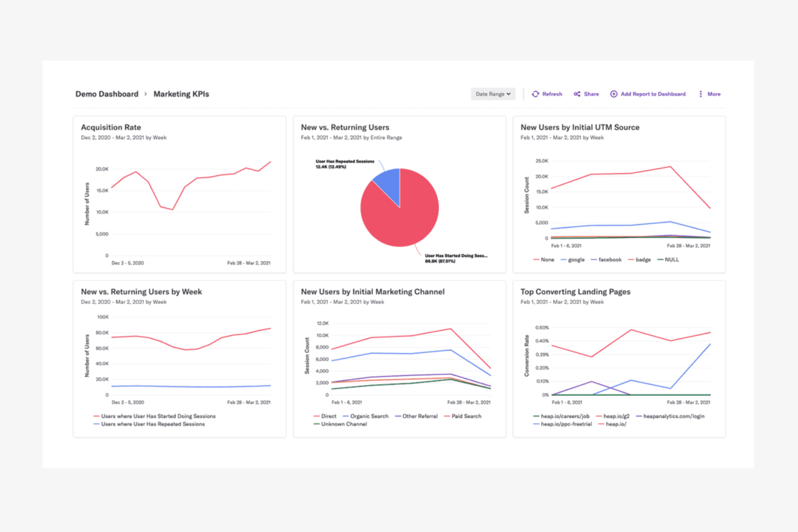The width and height of the screenshot is (798, 532).
Task: Toggle the Direct channel legend item
Action: click(x=325, y=416)
